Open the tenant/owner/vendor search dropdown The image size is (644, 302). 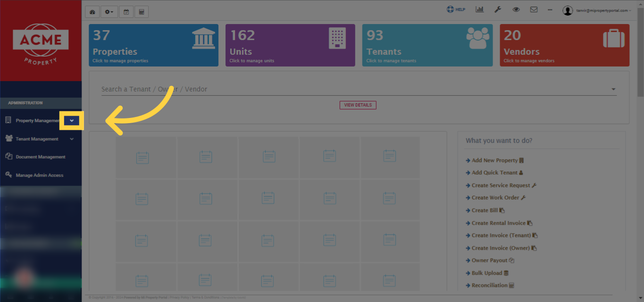coord(613,89)
